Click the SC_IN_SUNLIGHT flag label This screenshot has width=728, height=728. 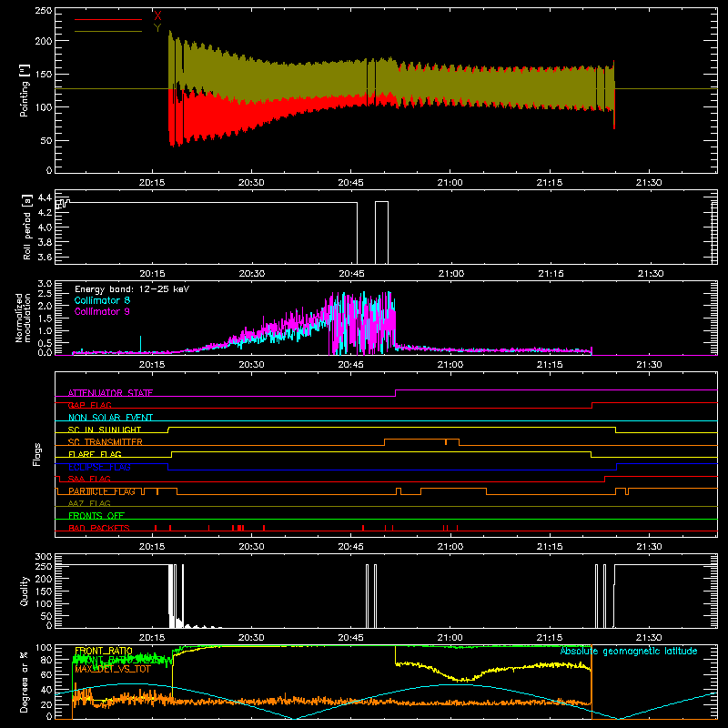(105, 430)
